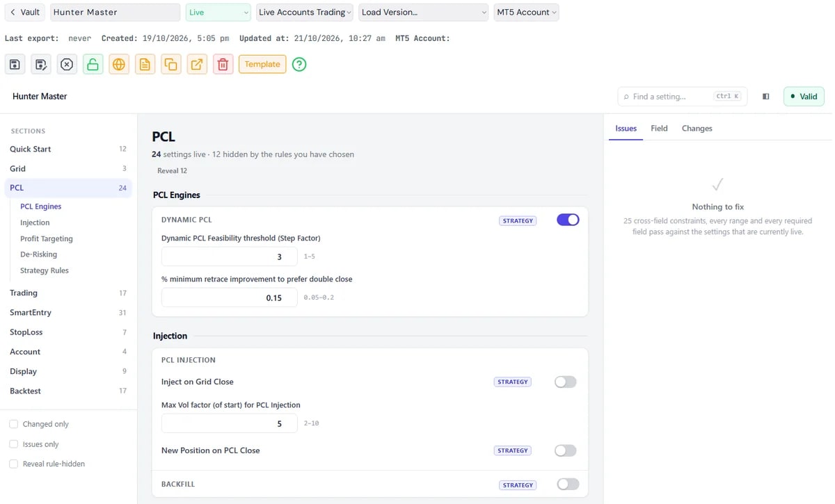Click the panel layout toggle icon beside search
The height and width of the screenshot is (504, 835).
click(x=766, y=97)
